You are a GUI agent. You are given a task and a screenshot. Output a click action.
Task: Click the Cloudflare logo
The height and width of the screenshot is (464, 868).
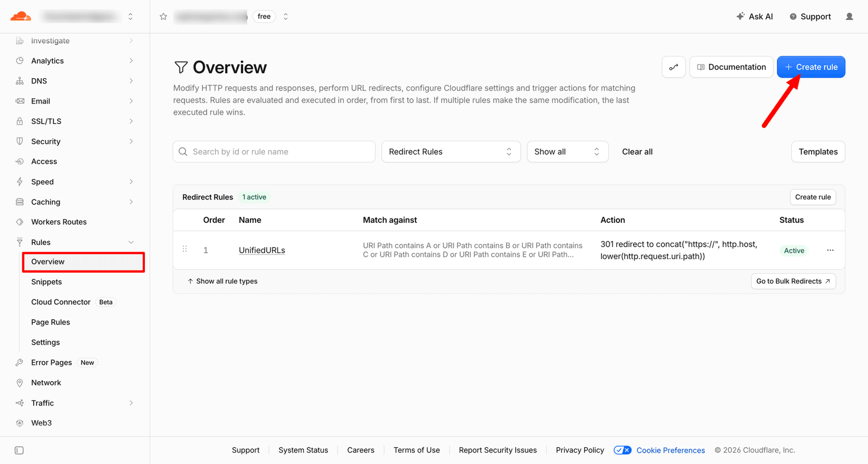coord(21,16)
